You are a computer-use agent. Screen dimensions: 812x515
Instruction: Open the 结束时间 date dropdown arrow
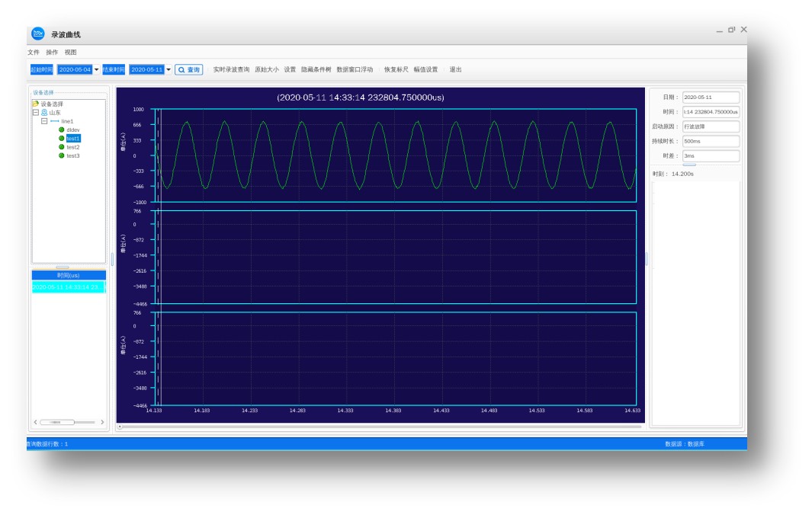pos(168,69)
